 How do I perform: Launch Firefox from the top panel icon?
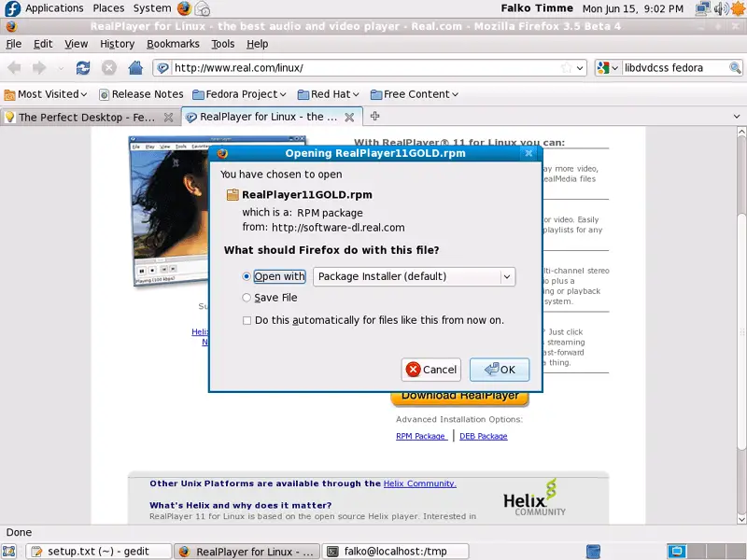coord(184,8)
